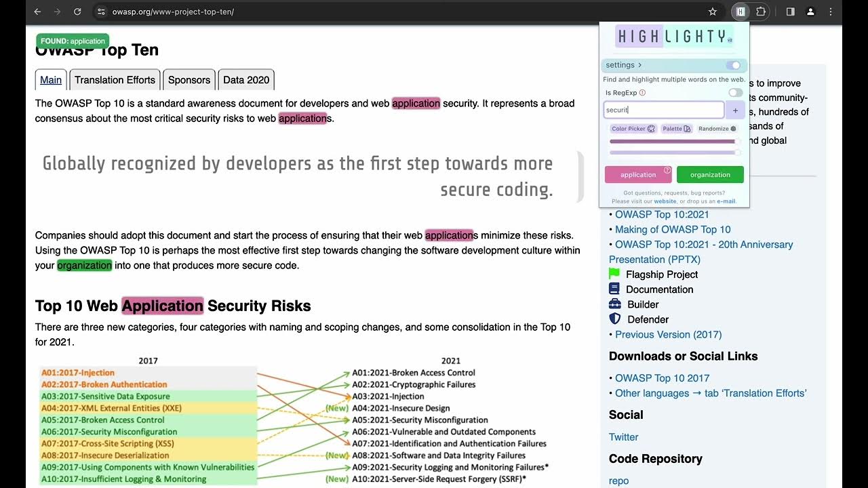Enable the Is RegExp toggle
Viewport: 868px width, 488px height.
click(x=735, y=93)
